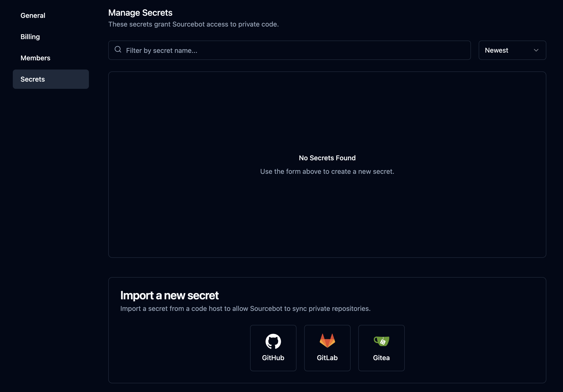Click the Gitea teacup logo
The height and width of the screenshot is (392, 563).
click(381, 341)
